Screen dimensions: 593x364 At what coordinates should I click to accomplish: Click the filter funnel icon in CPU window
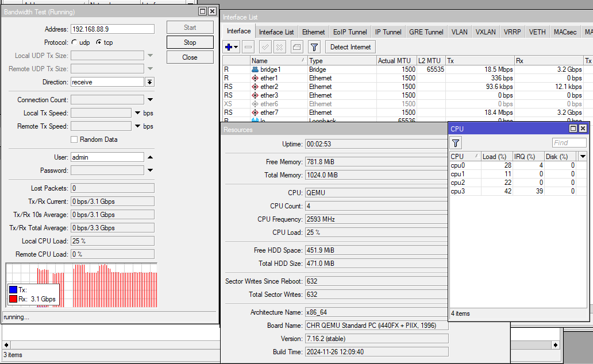[x=456, y=143]
